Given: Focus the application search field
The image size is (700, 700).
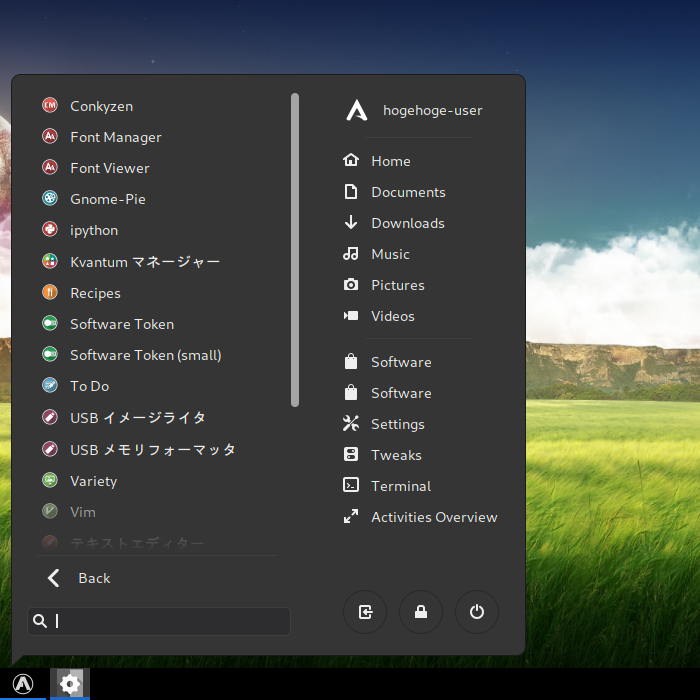Looking at the screenshot, I should (159, 621).
